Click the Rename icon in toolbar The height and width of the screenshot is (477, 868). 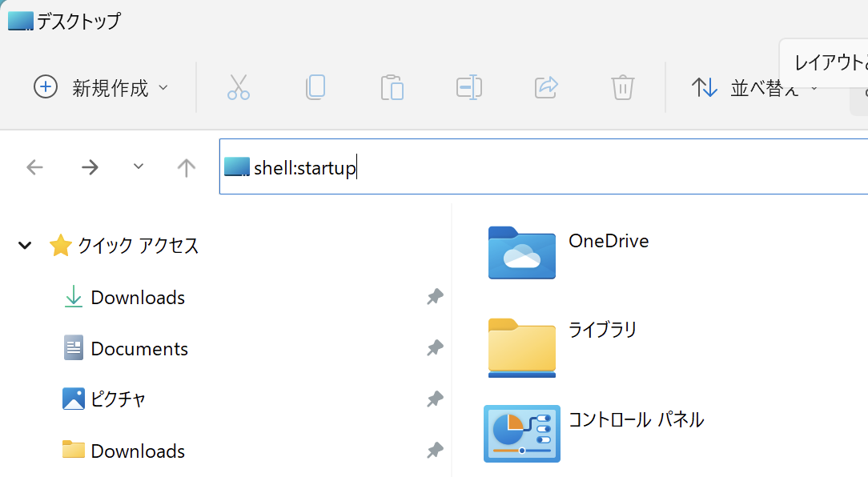(x=469, y=87)
